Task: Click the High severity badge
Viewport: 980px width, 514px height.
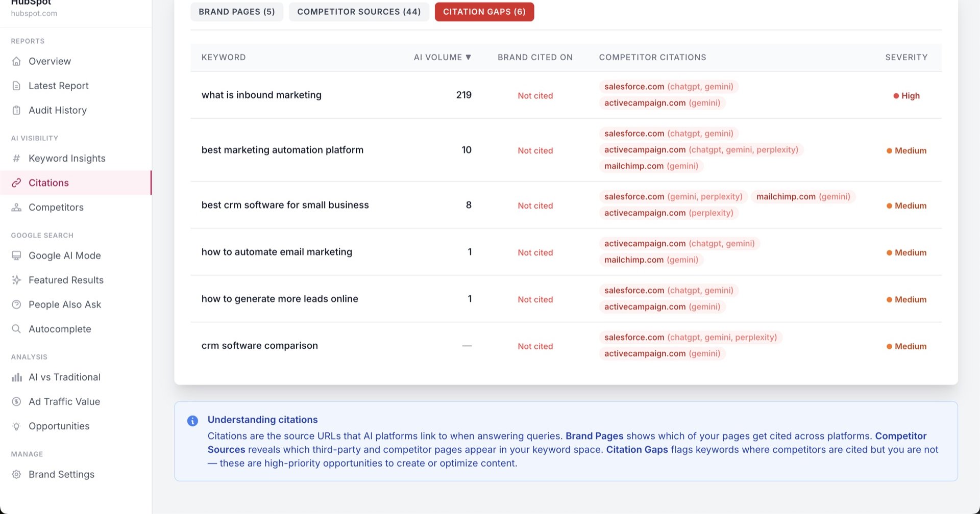Action: (906, 95)
